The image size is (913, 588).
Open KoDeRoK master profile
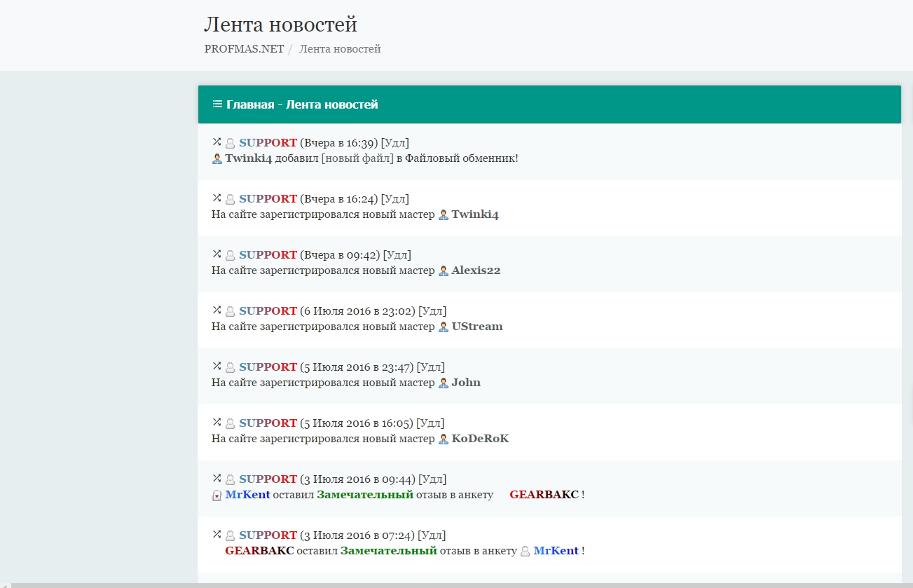click(480, 439)
